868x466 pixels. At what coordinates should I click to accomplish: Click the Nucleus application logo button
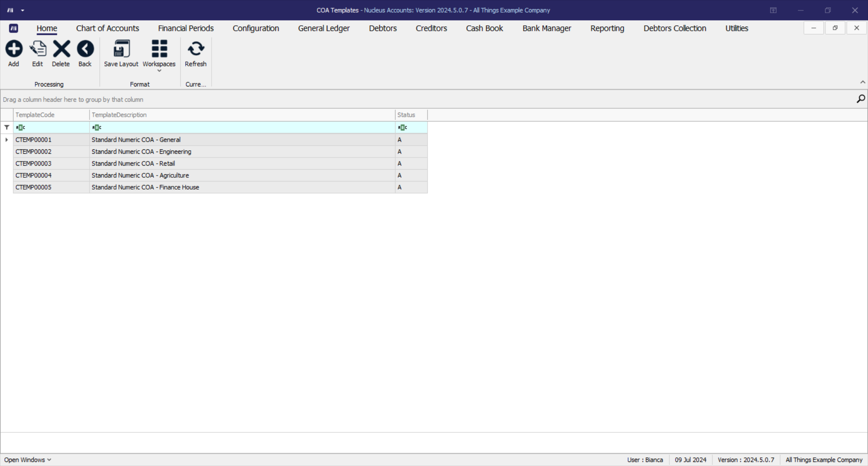[14, 29]
